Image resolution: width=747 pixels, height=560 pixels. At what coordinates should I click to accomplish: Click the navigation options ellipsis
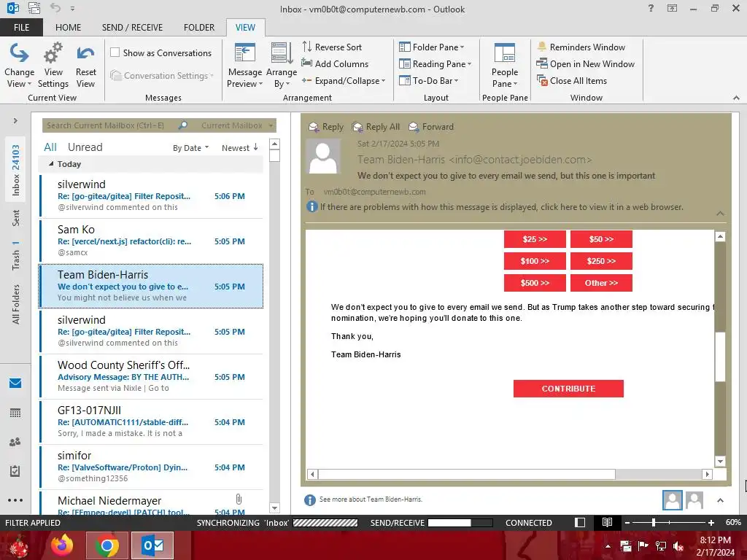[x=15, y=500]
